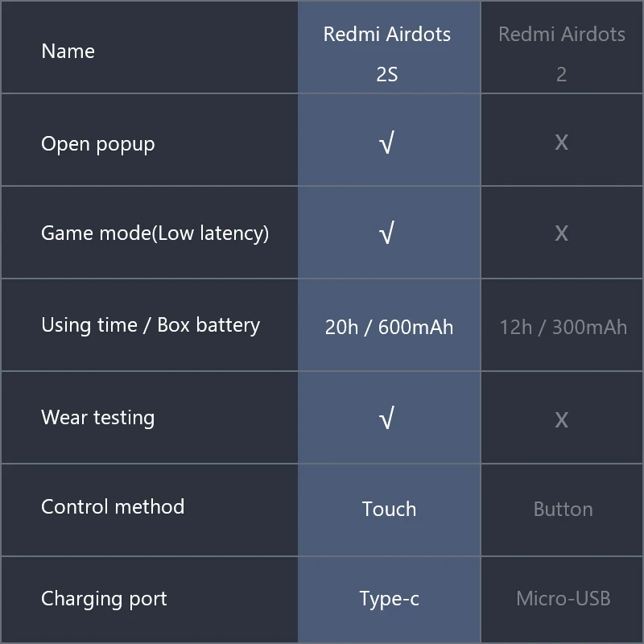
Task: Click the Wear testing checkmark for Airdots 2S
Action: [x=387, y=419]
